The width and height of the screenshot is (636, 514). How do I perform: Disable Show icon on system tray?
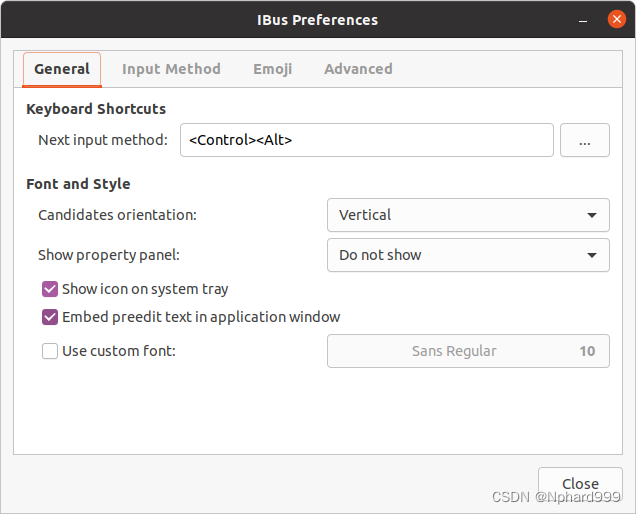tap(50, 289)
